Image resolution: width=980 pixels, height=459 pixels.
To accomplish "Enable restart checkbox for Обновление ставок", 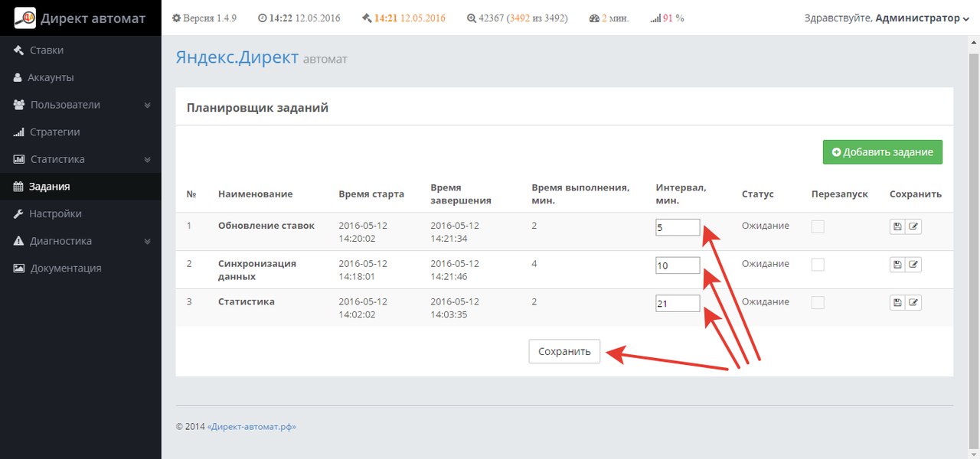I will pos(818,226).
